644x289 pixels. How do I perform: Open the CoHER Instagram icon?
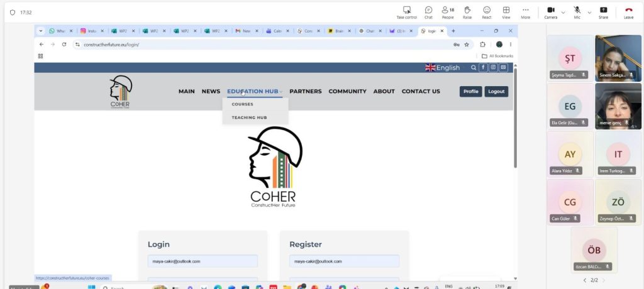[x=493, y=68]
